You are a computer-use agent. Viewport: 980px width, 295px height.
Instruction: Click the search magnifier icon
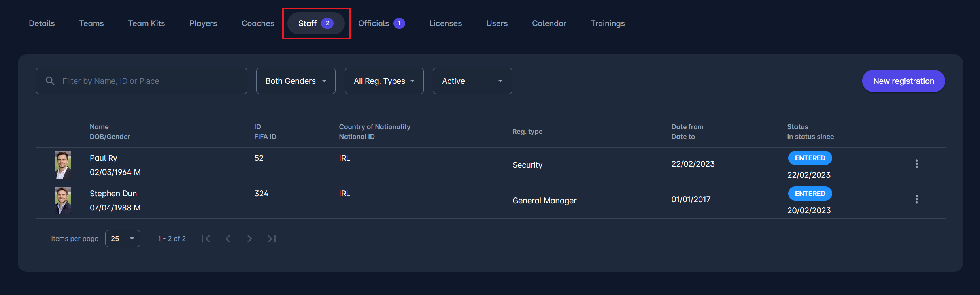pyautogui.click(x=50, y=81)
